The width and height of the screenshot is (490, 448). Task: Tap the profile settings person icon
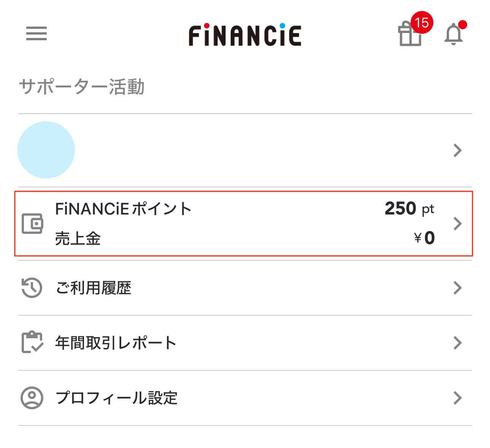pyautogui.click(x=32, y=398)
